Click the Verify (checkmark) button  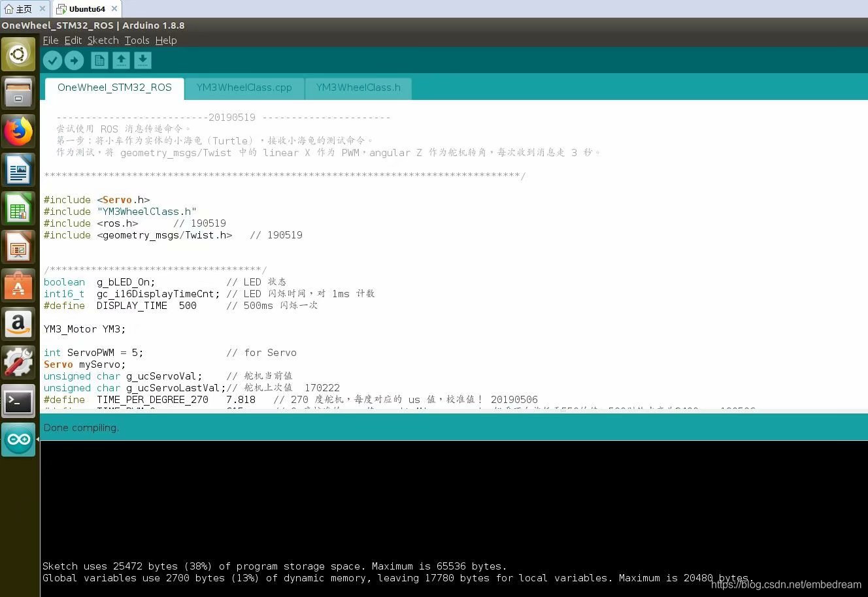tap(52, 61)
